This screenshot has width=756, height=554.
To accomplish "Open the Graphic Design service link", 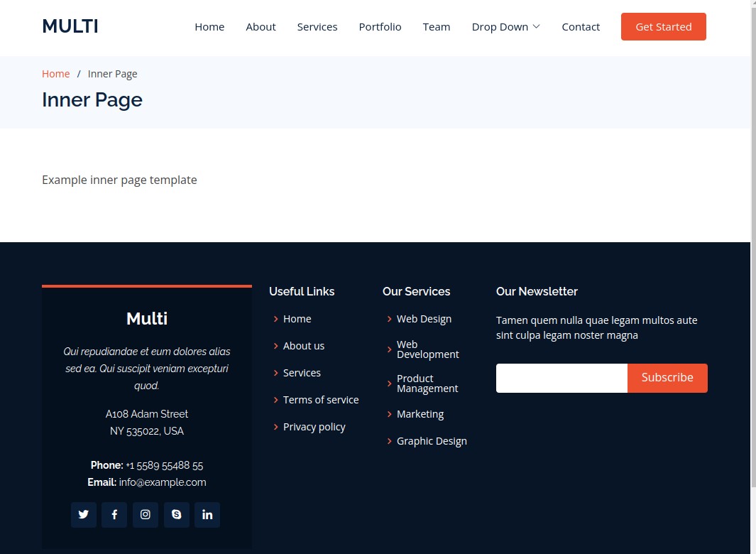I will [432, 441].
